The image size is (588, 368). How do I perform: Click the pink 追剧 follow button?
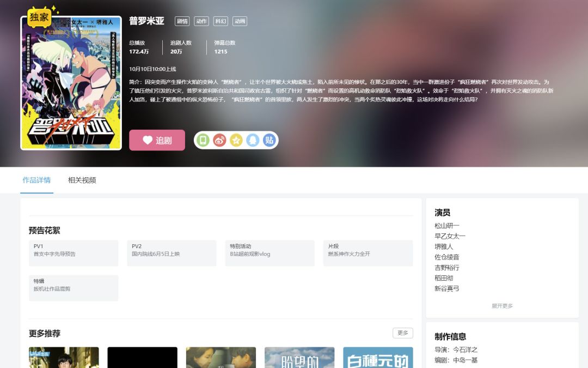[x=157, y=140]
